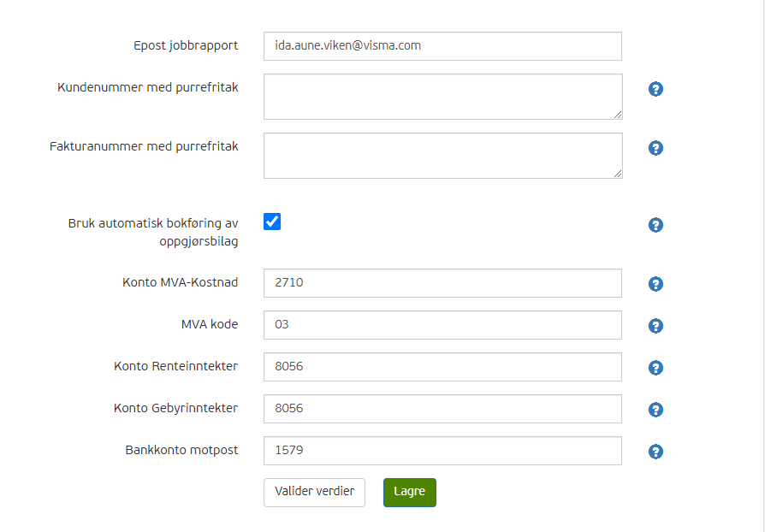Click into Fakturanummer med purrefritak textarea
This screenshot has height=532, width=765.
pos(443,156)
